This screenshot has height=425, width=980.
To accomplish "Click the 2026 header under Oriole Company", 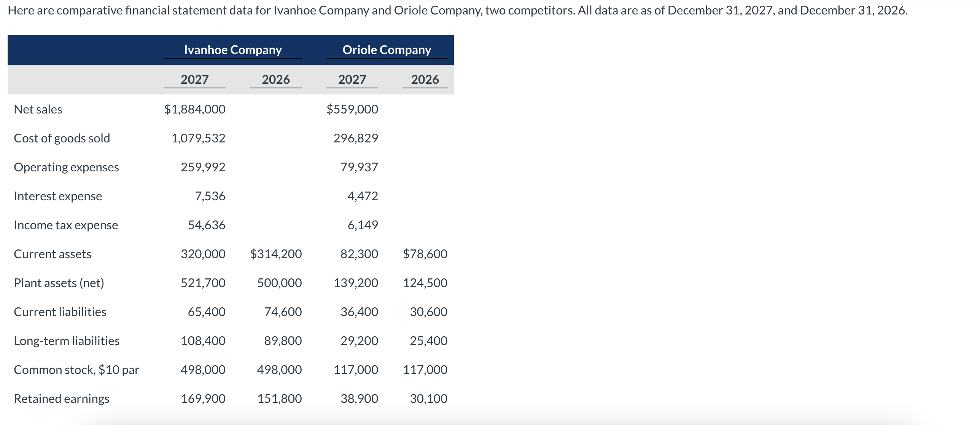I will pyautogui.click(x=425, y=80).
